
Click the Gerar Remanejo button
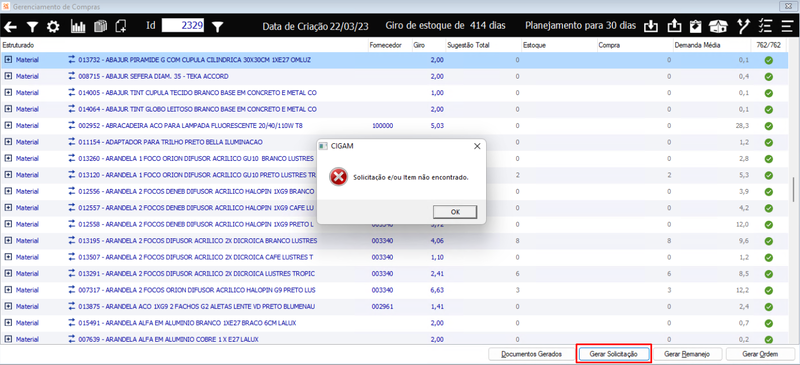(x=688, y=354)
